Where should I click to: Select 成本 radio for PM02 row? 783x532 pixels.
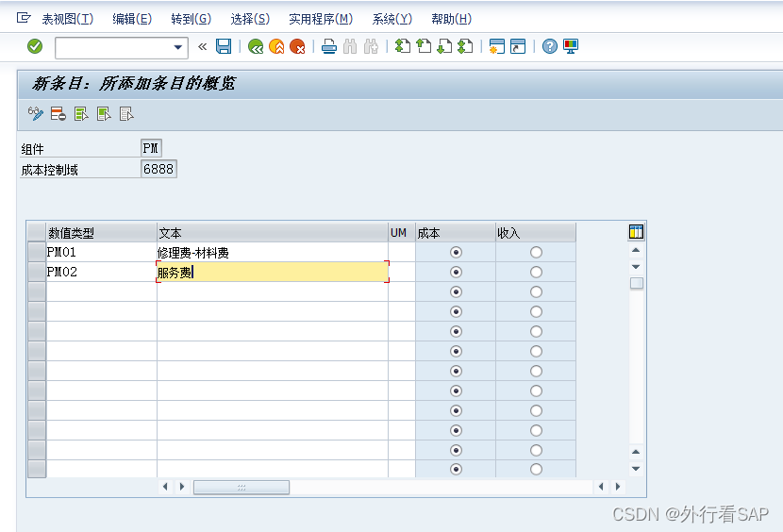pos(456,273)
